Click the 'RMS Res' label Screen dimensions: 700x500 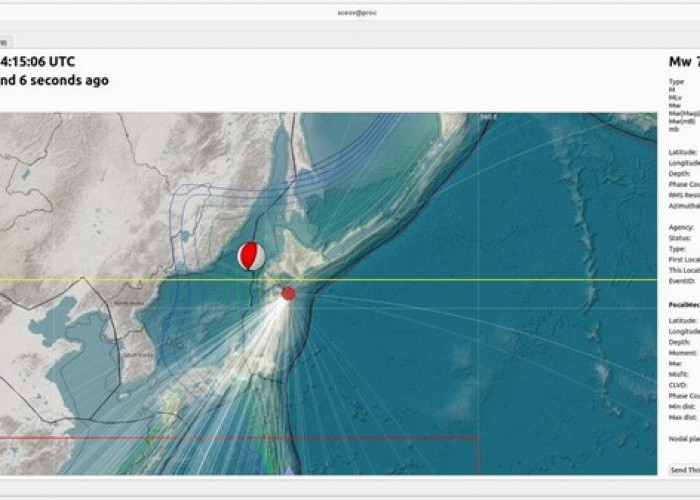coord(684,195)
